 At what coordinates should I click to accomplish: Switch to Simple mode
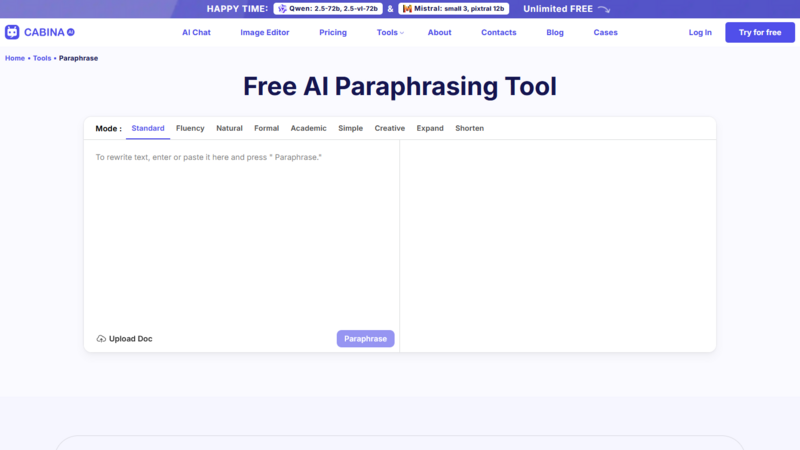(x=351, y=128)
